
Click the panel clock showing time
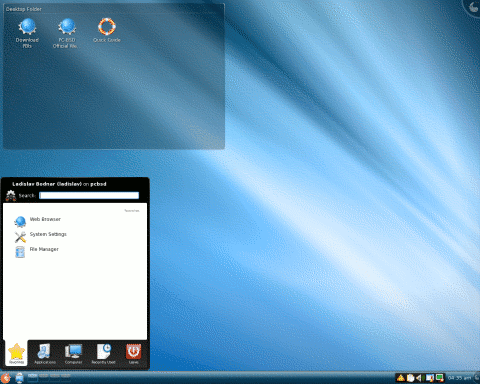click(x=459, y=378)
